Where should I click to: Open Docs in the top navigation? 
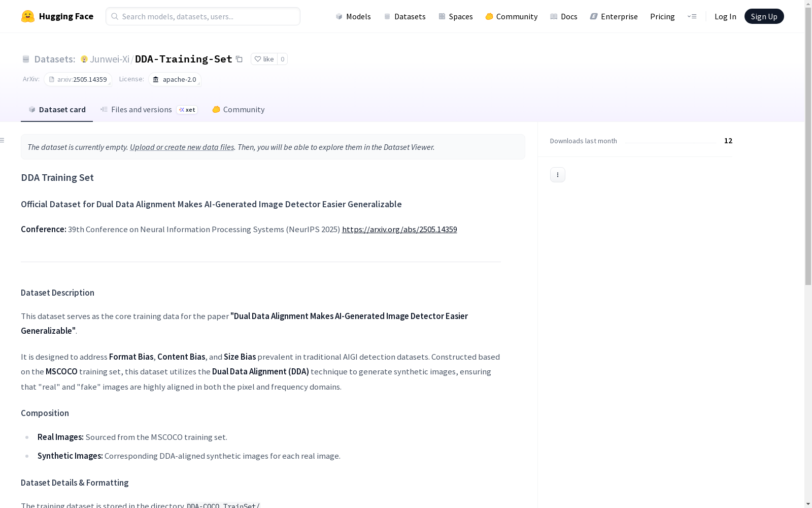click(x=564, y=16)
